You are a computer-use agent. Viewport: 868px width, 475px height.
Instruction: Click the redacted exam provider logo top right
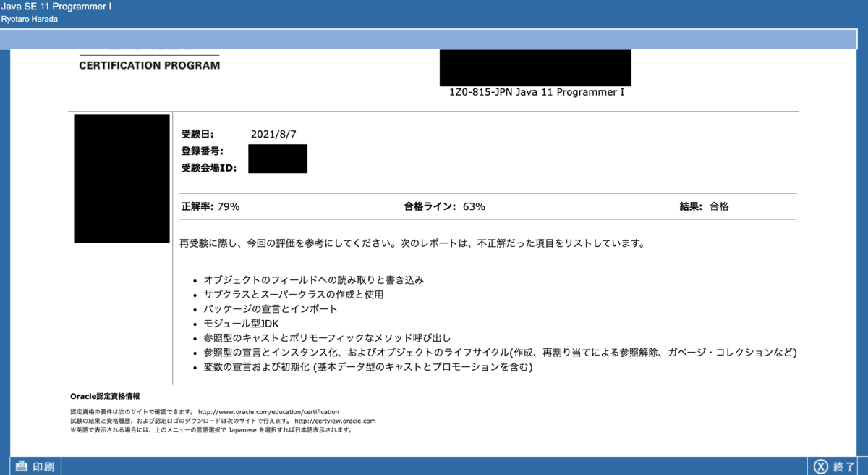point(535,68)
